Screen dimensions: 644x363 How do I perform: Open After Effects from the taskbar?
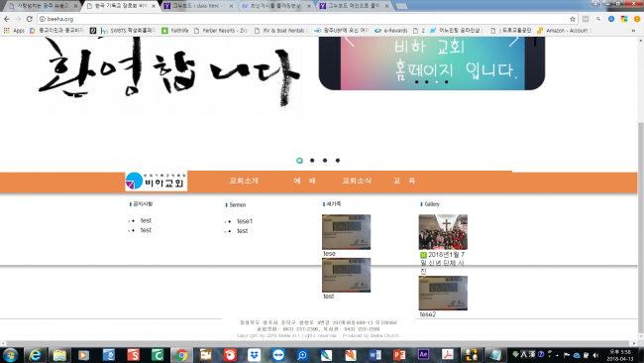pos(423,355)
